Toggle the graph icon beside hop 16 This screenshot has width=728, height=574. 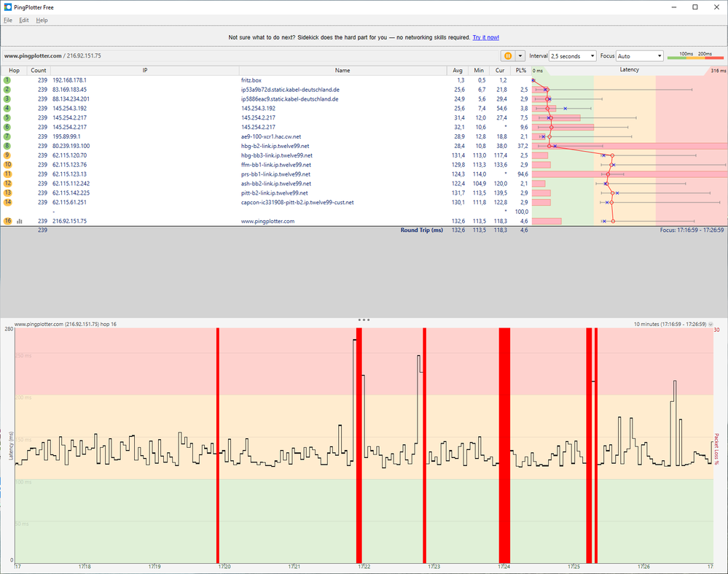[x=20, y=221]
